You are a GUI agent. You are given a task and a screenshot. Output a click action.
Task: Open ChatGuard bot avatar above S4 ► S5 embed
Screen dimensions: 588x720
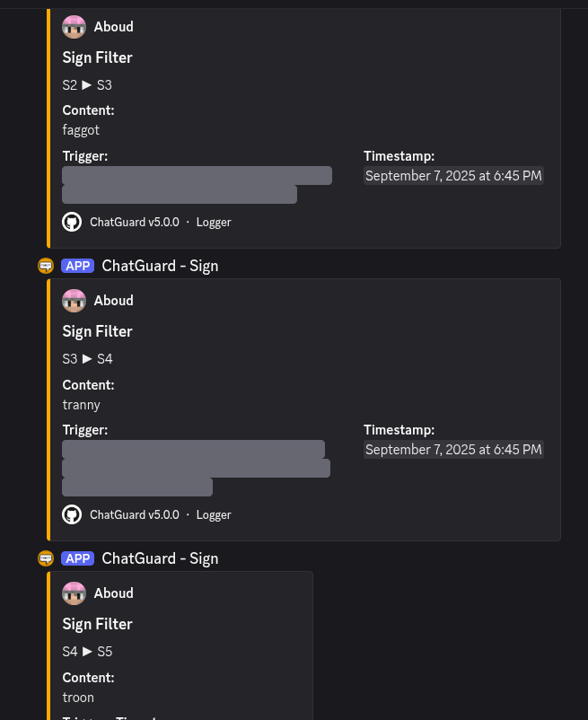tap(46, 558)
